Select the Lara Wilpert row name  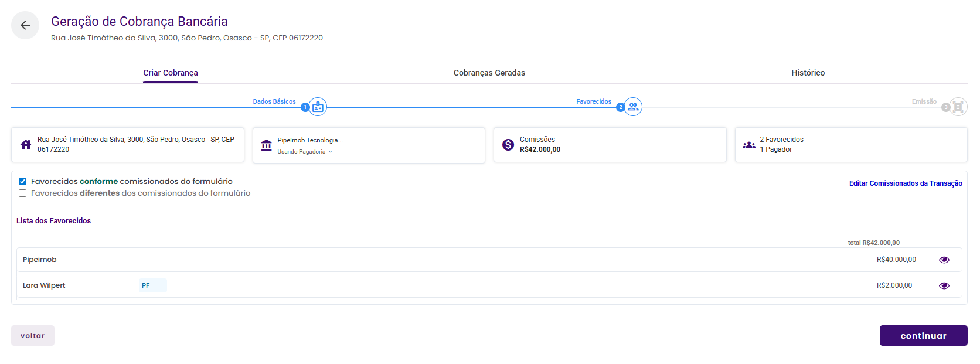point(44,285)
